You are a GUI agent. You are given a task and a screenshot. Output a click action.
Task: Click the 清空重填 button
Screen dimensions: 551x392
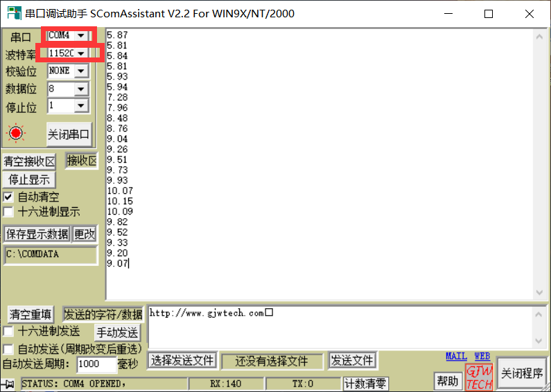(30, 314)
